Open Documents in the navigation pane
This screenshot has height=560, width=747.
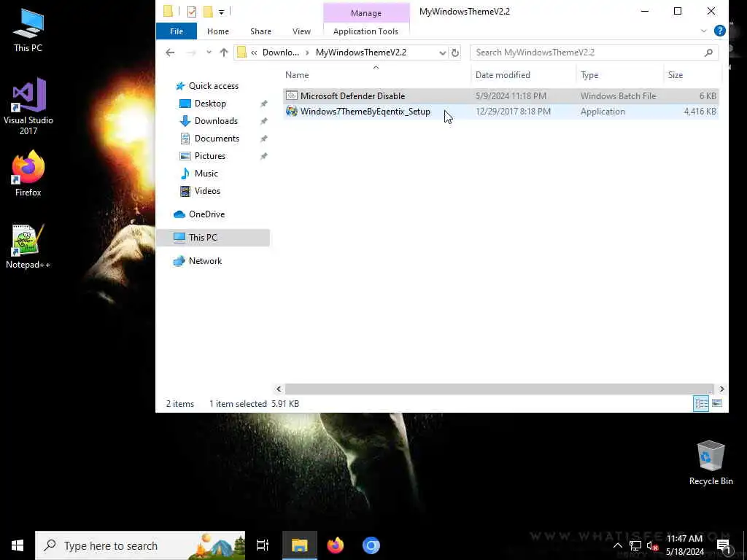coord(216,139)
